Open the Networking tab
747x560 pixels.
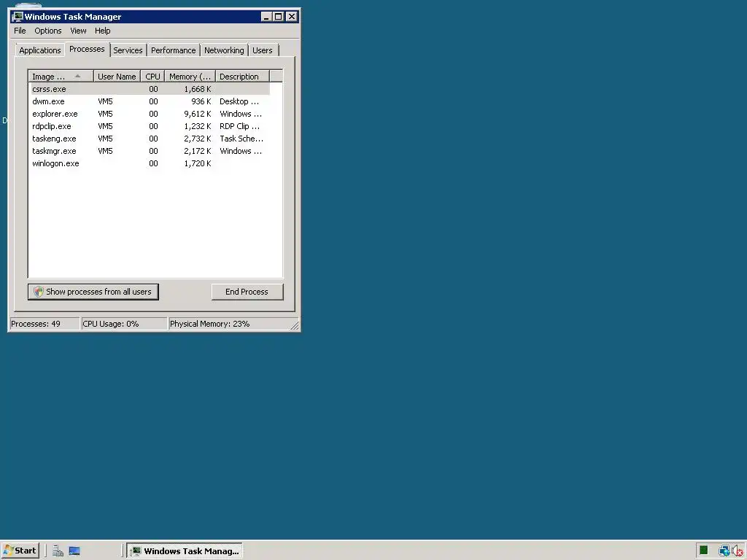(x=224, y=50)
